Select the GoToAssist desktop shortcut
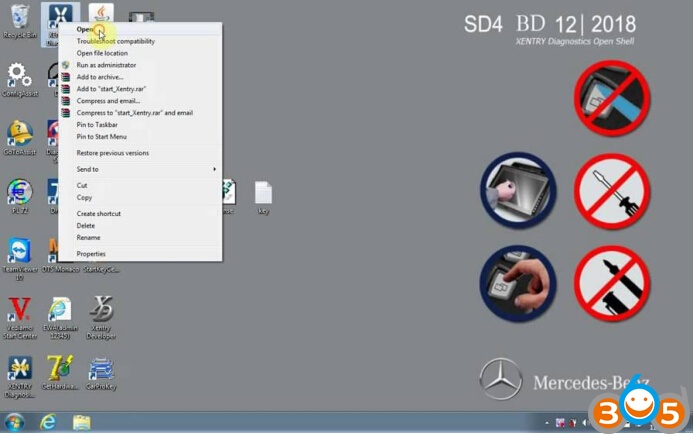Image resolution: width=695 pixels, height=434 pixels. pyautogui.click(x=20, y=138)
